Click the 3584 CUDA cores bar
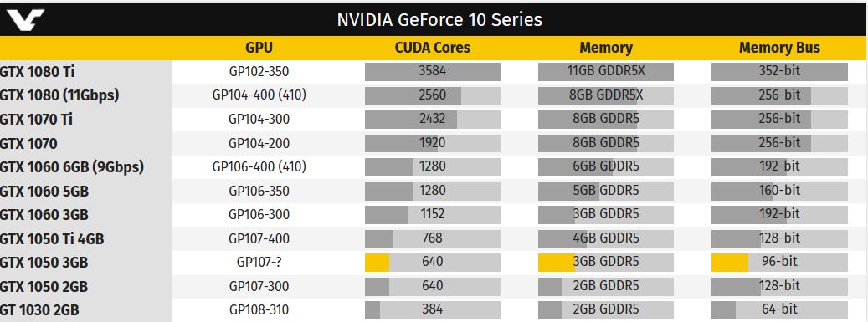 pos(433,72)
